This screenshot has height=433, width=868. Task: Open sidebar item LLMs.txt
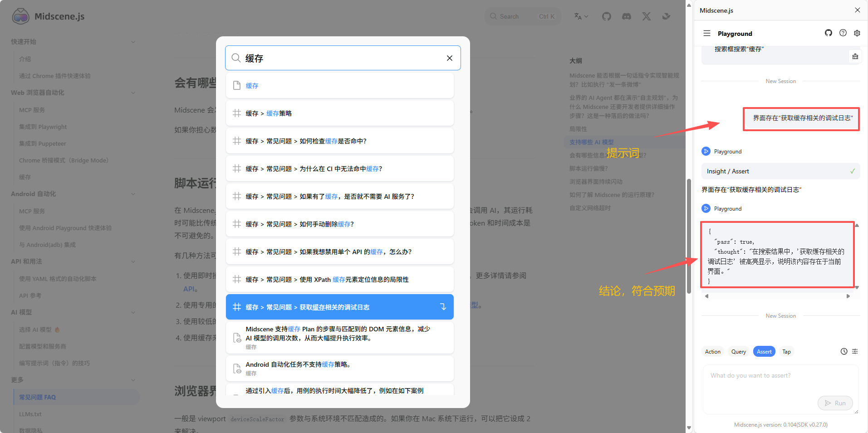pos(30,414)
